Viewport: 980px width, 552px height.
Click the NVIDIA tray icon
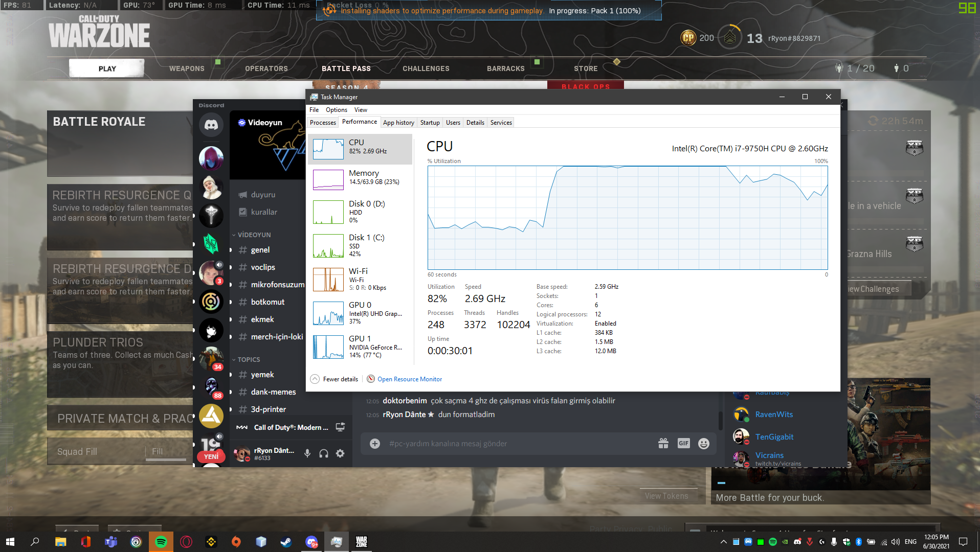point(785,542)
